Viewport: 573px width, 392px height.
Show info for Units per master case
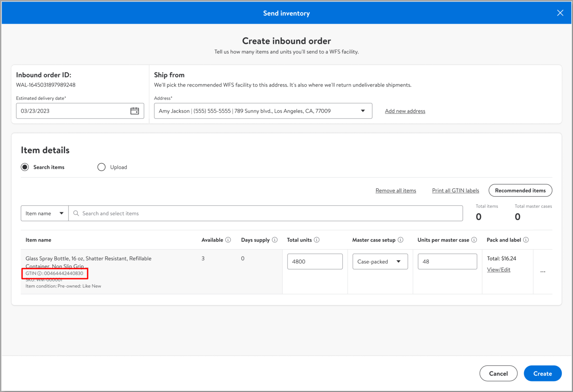tap(474, 240)
